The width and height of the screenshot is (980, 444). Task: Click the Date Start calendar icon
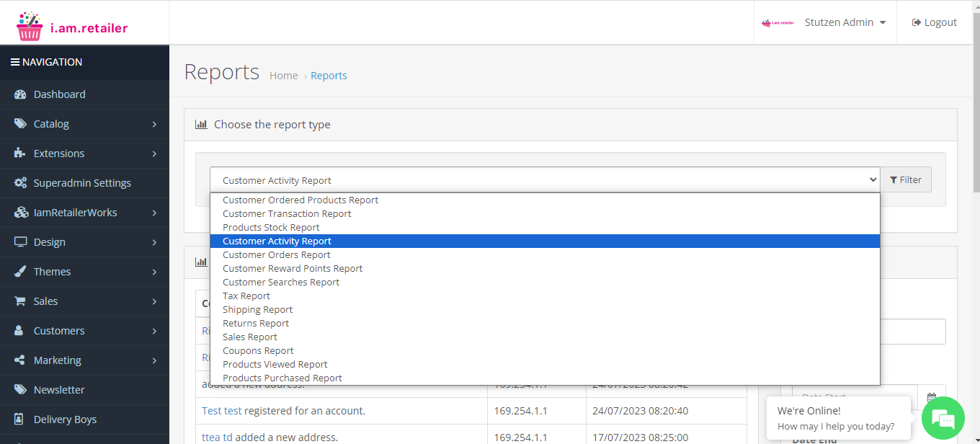point(932,397)
